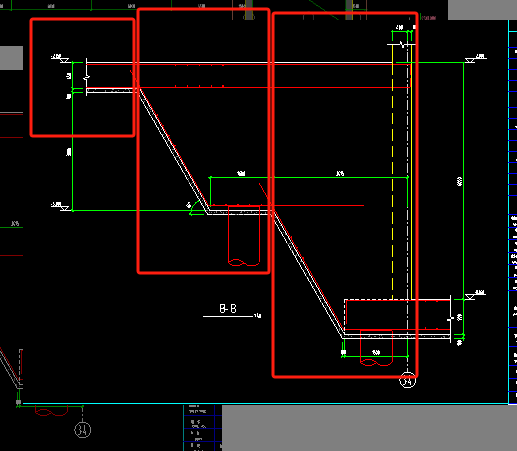Select the lower-right elevation marker triangle

(470, 297)
